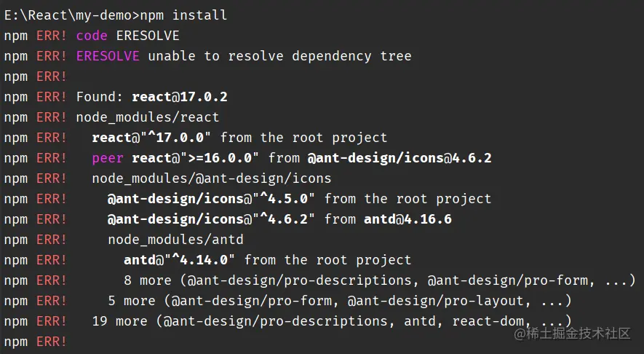Click the 'peer react@">=16.0.0"' line
Screen dimensions: 644x354
click(292, 158)
